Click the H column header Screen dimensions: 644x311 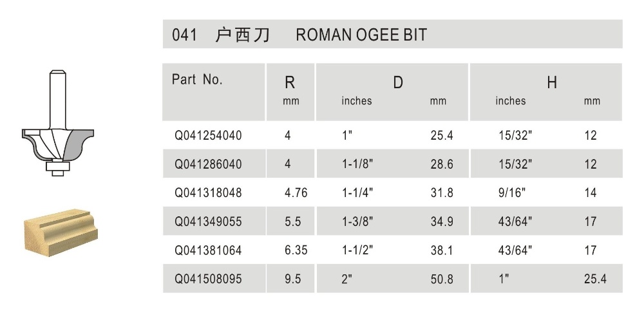(551, 83)
